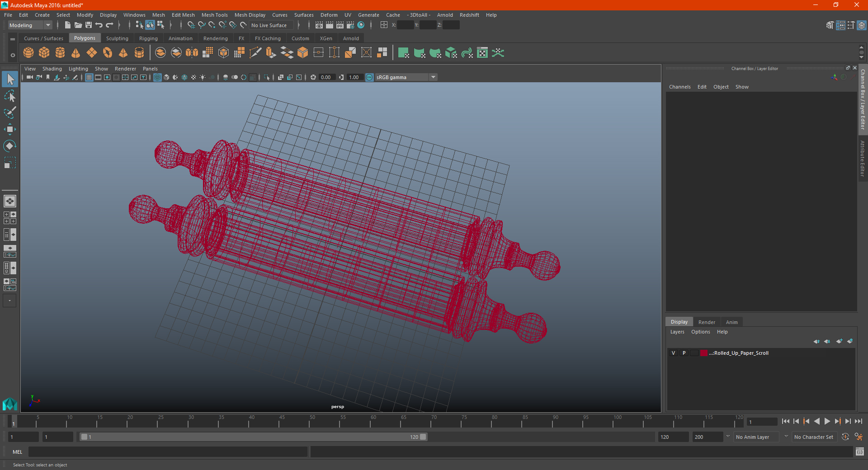Click the playback range slider bar
Viewport: 868px width, 470px height.
coord(253,437)
